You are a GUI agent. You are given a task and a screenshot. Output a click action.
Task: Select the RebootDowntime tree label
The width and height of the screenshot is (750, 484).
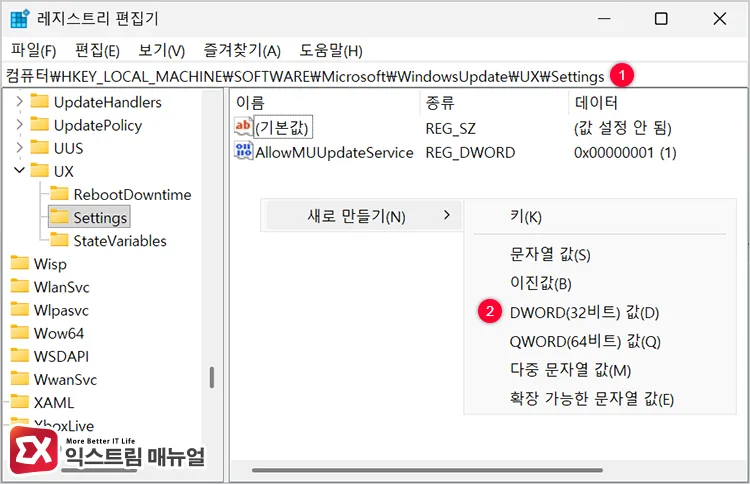tap(132, 194)
